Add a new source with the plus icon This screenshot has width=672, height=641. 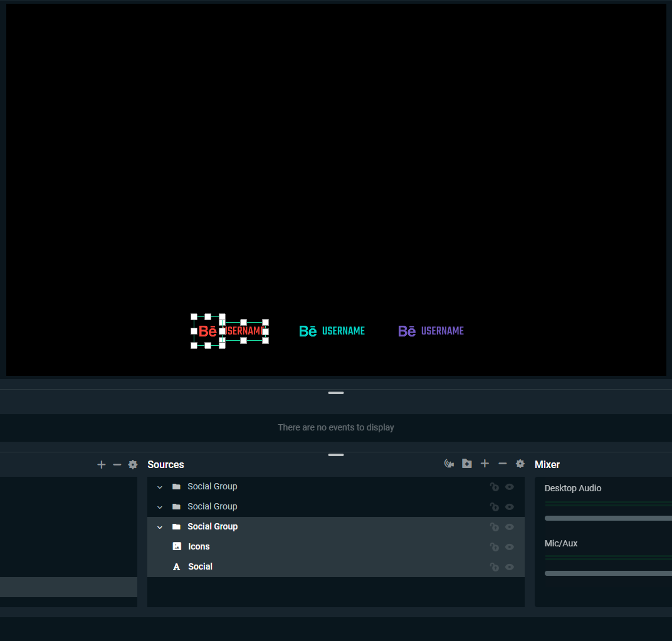pyautogui.click(x=485, y=464)
